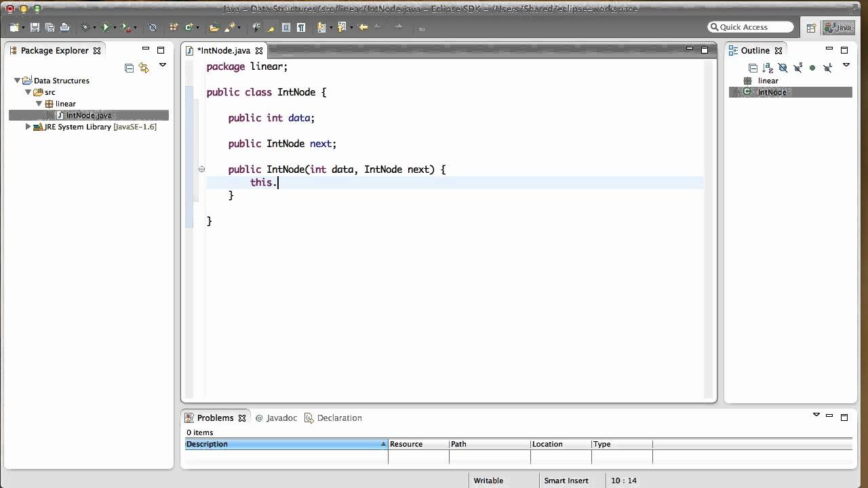The width and height of the screenshot is (868, 488).
Task: Print the file using printer icon
Action: (65, 27)
